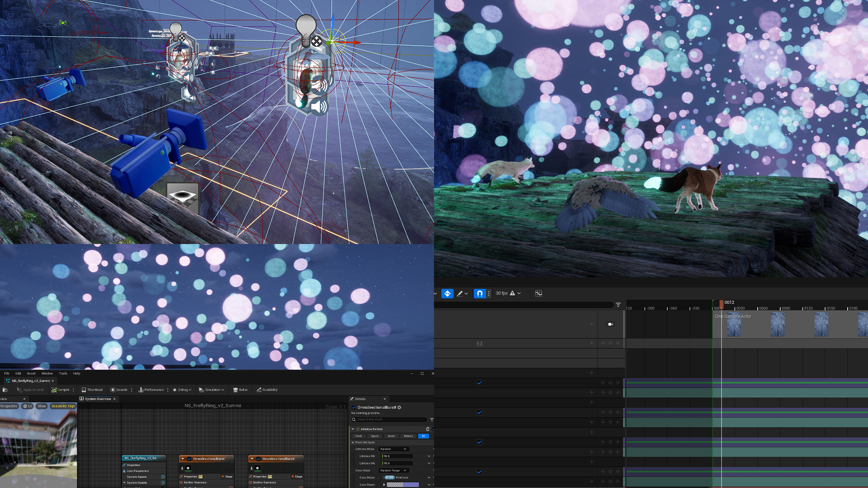Click the blue auto-key diamond icon
868x488 pixels.
447,293
